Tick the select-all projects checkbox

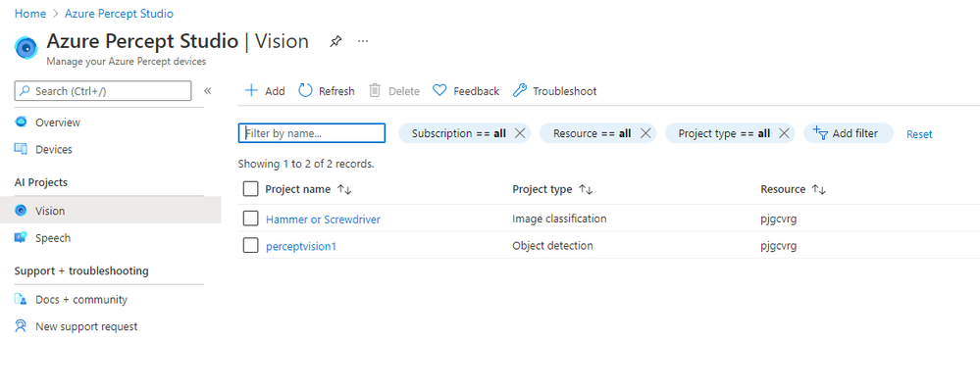point(250,188)
